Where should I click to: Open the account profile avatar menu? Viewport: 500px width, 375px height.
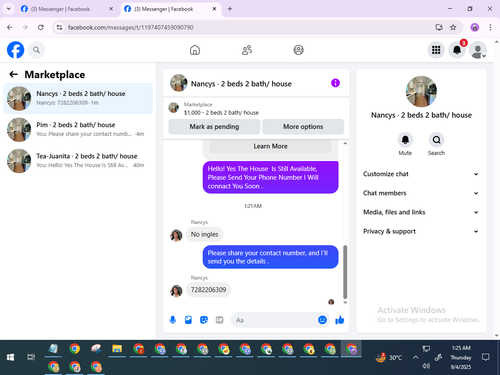click(478, 50)
